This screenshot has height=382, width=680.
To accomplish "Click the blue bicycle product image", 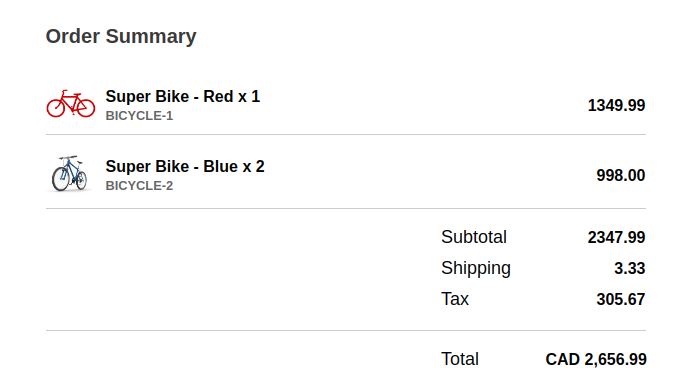I will pyautogui.click(x=70, y=173).
